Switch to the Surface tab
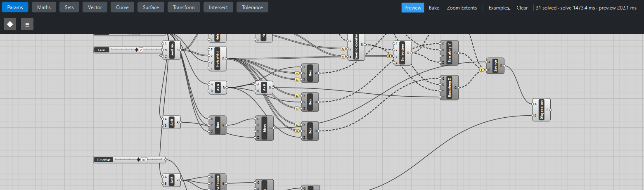644x190 pixels. tap(151, 7)
